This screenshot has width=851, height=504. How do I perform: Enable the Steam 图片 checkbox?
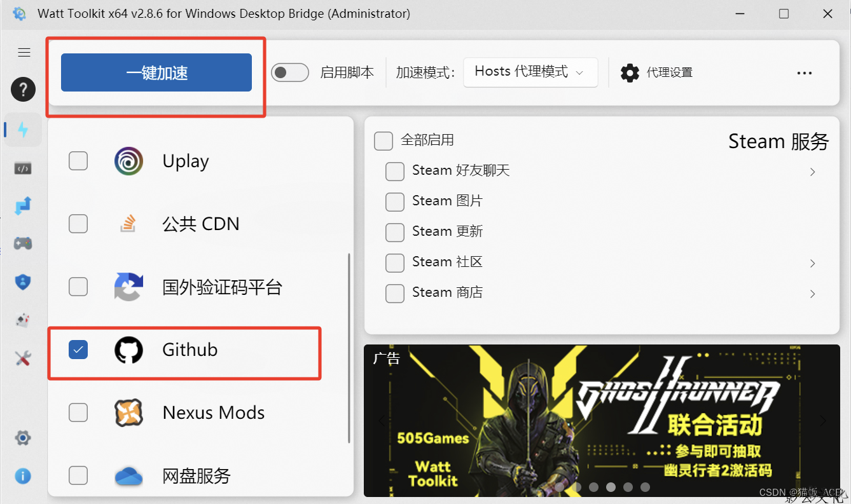click(395, 201)
